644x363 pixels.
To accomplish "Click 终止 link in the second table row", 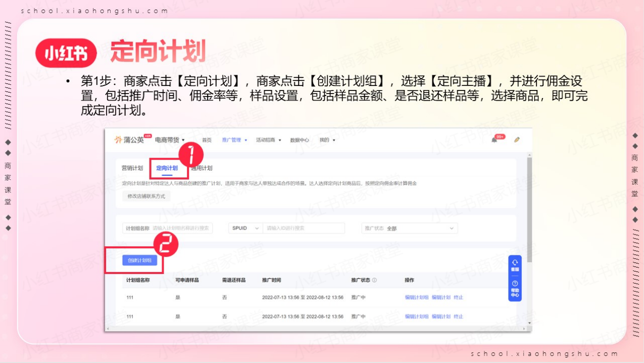I will 458,316.
